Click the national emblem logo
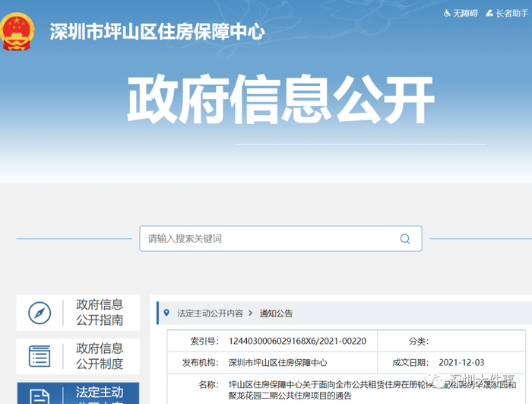Viewport: 532px width, 404px height. (17, 32)
